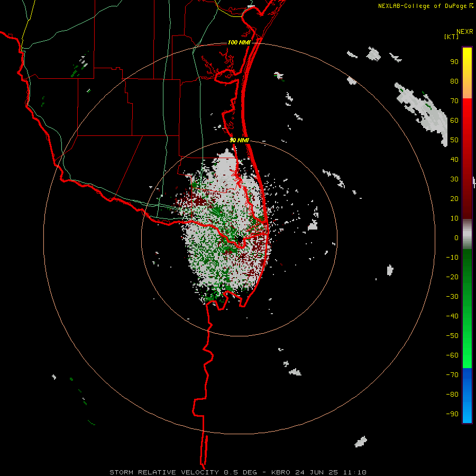Click the 60 value on the velocity scale
The image size is (476, 476).
pyautogui.click(x=454, y=121)
